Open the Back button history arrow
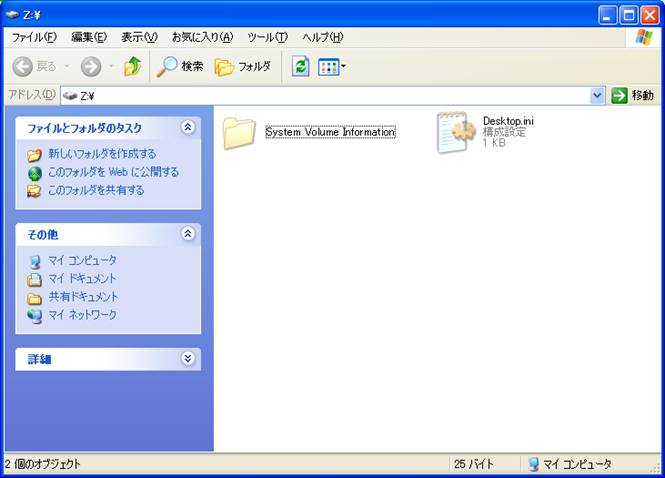665x478 pixels. (x=67, y=67)
